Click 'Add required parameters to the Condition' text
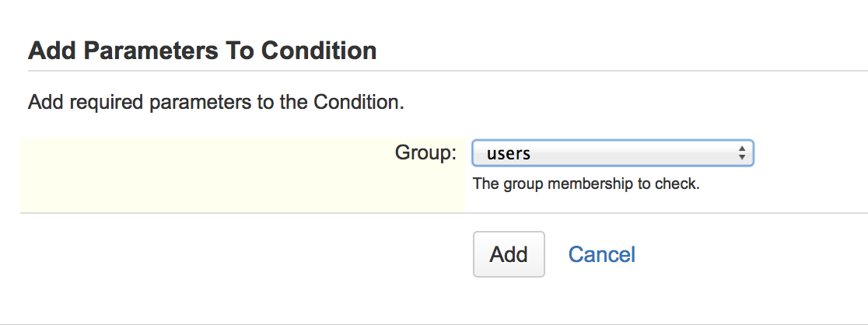 coord(215,102)
